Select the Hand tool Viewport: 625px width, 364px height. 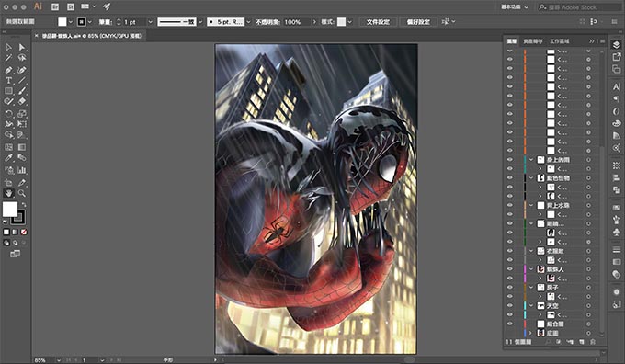(x=9, y=193)
